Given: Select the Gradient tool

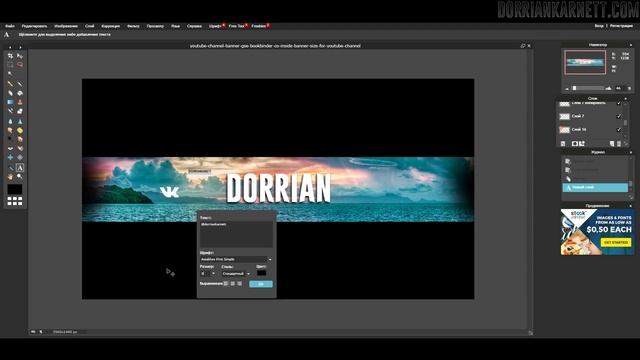Looking at the screenshot, I should [10, 102].
